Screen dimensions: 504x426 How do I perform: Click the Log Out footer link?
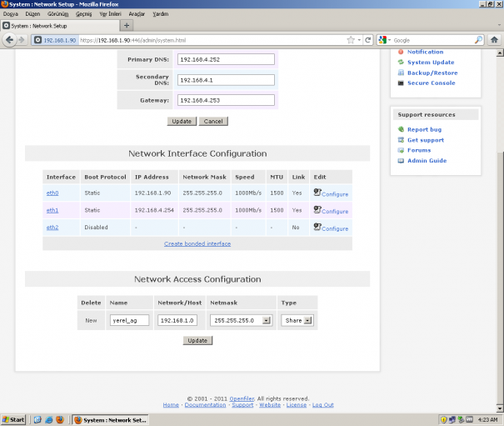pyautogui.click(x=323, y=405)
